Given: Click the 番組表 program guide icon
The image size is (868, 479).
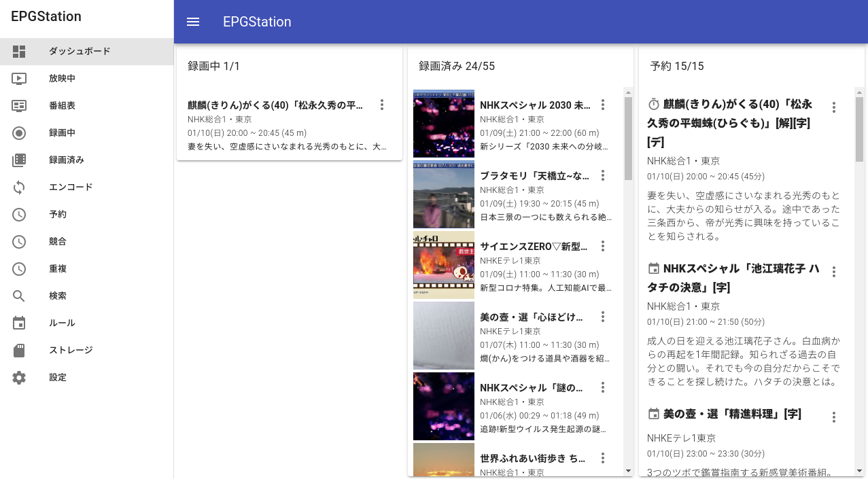Looking at the screenshot, I should [19, 105].
